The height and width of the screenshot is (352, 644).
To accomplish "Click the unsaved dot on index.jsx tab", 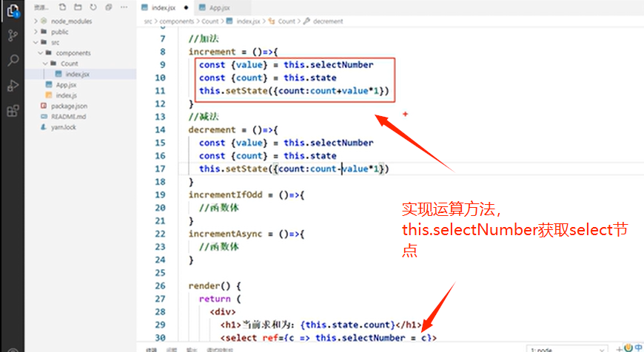I will tap(186, 8).
